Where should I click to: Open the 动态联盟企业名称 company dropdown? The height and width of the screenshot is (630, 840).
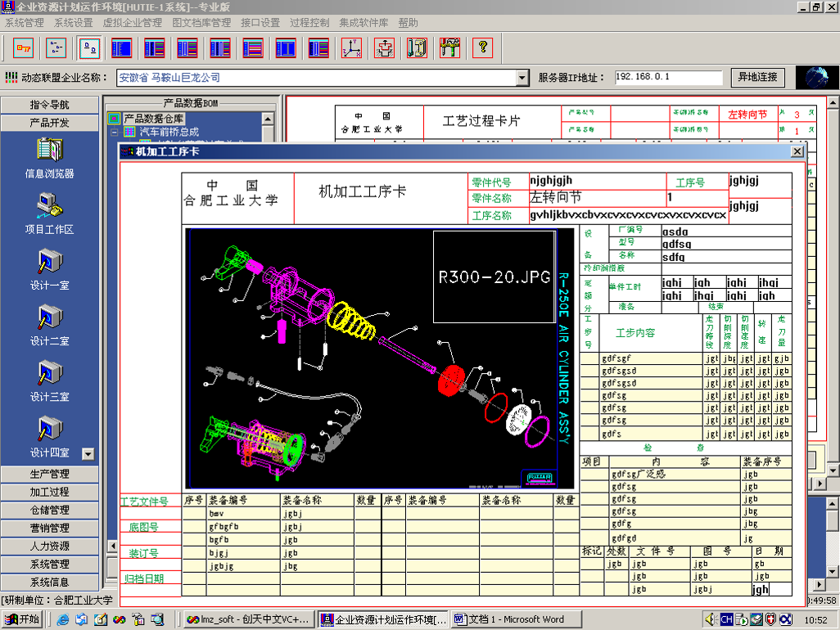(522, 78)
